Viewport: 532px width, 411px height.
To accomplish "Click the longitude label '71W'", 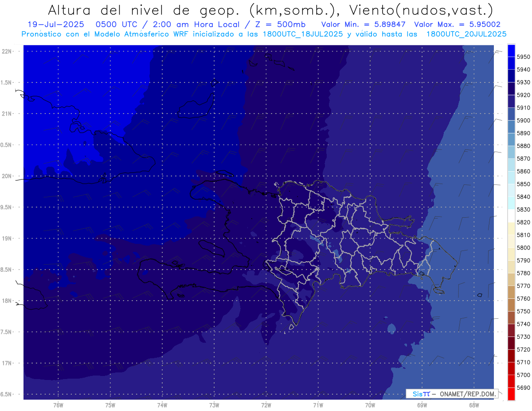I will (318, 405).
